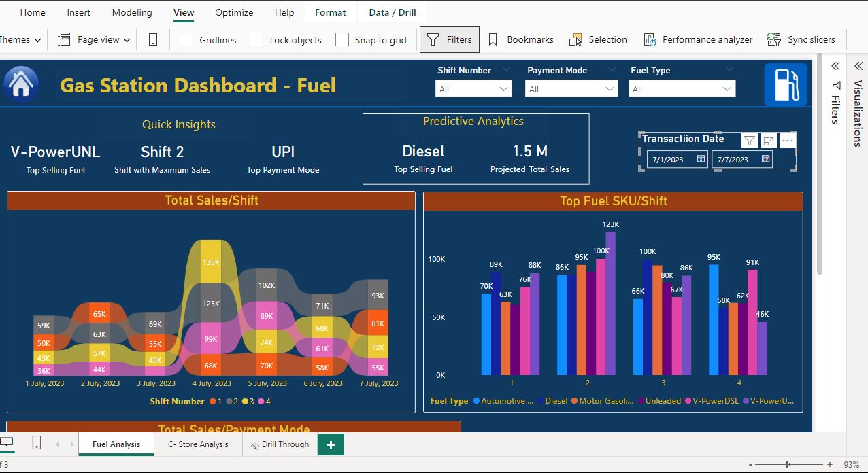Expand the Payment Mode dropdown
868x473 pixels.
click(571, 89)
